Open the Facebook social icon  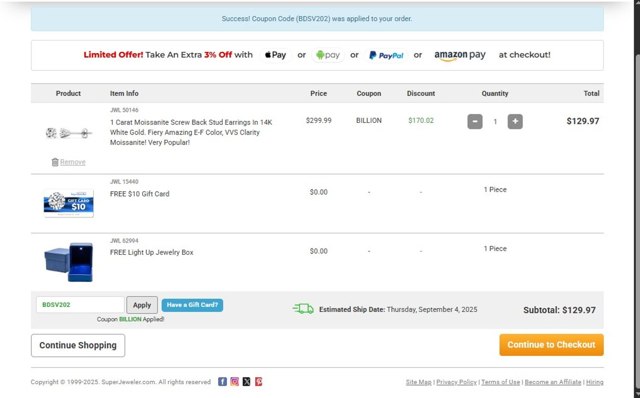click(222, 382)
